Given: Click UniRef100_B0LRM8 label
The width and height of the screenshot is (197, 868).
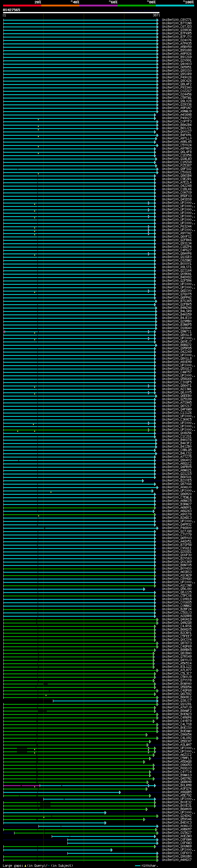Looking at the screenshot, I should pyautogui.click(x=177, y=785).
